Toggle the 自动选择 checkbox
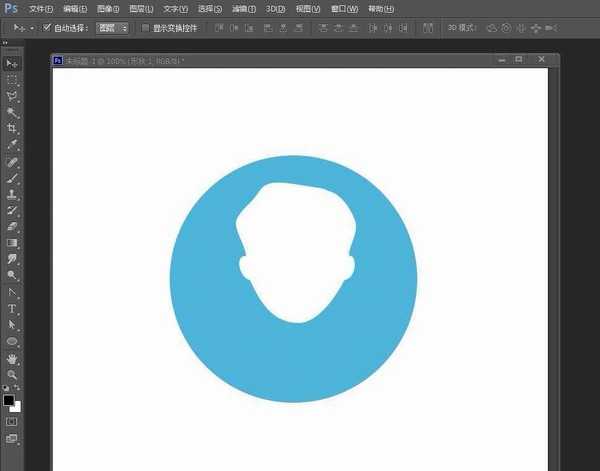 (x=47, y=28)
